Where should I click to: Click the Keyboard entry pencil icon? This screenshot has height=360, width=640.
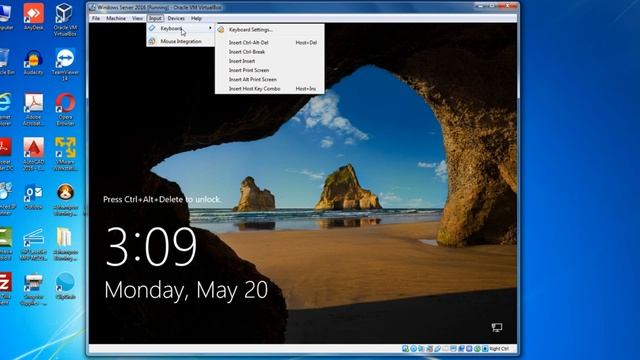pyautogui.click(x=152, y=28)
